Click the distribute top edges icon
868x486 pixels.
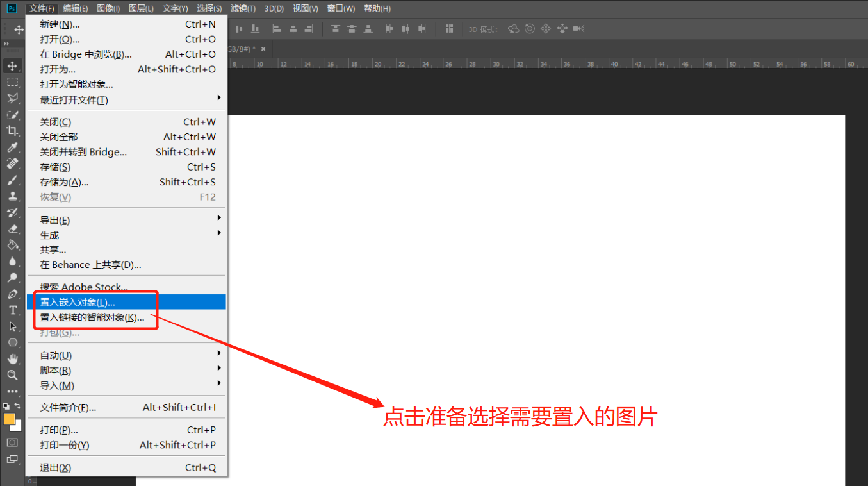click(336, 29)
